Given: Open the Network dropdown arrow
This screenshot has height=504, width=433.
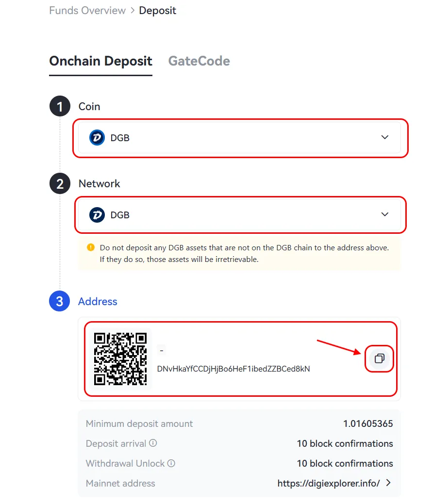Looking at the screenshot, I should [385, 214].
